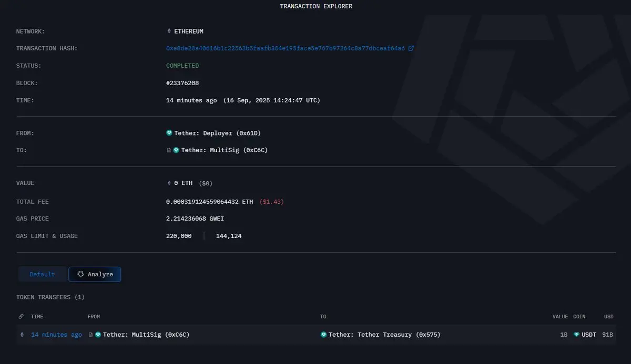Click gas usage value 144,124
Image resolution: width=631 pixels, height=364 pixels.
coord(229,236)
